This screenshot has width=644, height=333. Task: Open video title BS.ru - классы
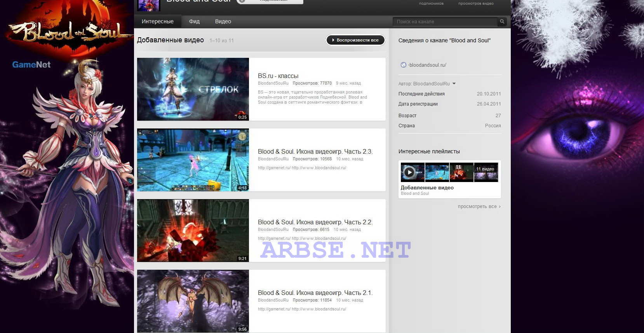[278, 76]
